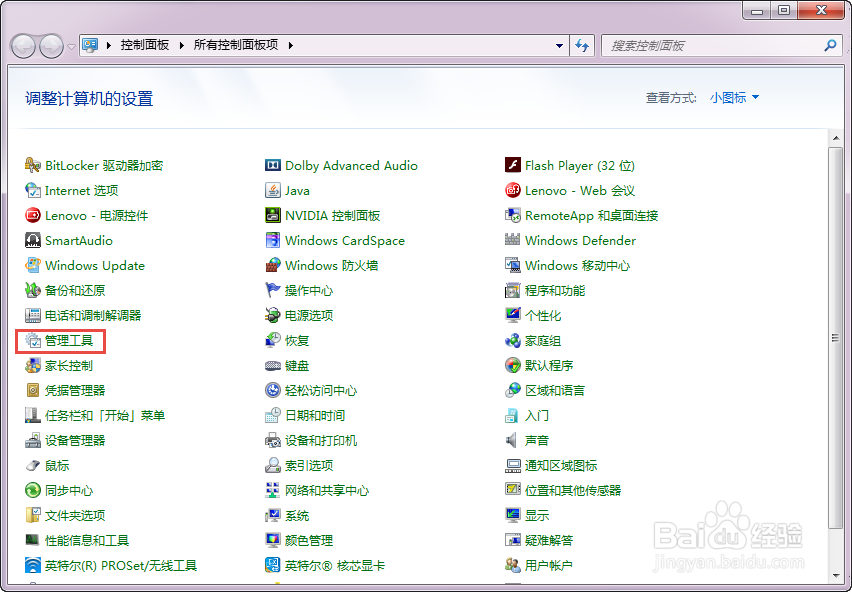Open the Windows 防火墙 icon
The height and width of the screenshot is (592, 852).
tap(273, 265)
